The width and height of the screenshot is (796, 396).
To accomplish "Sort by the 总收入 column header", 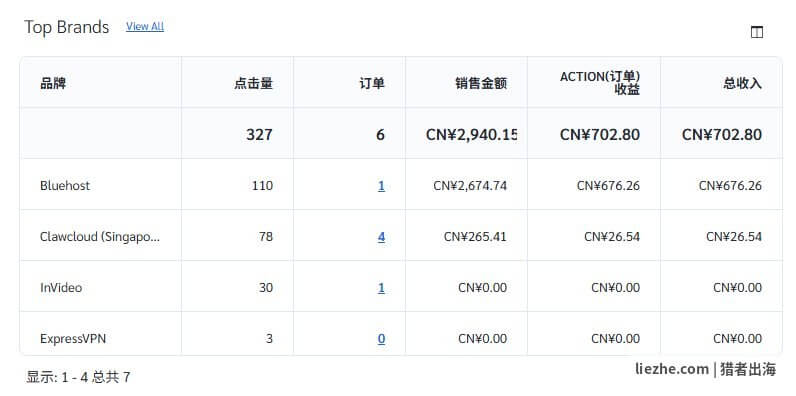I will (743, 83).
